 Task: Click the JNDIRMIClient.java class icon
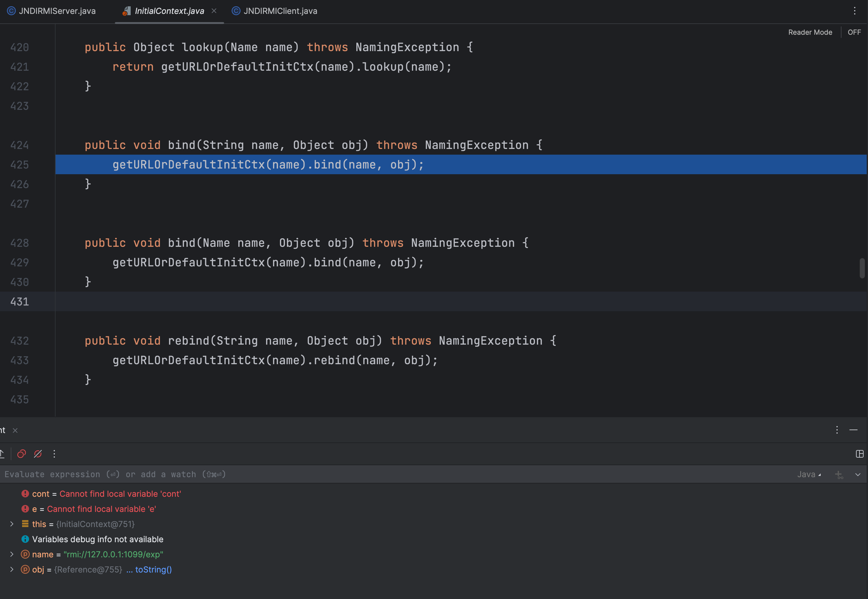click(x=236, y=11)
